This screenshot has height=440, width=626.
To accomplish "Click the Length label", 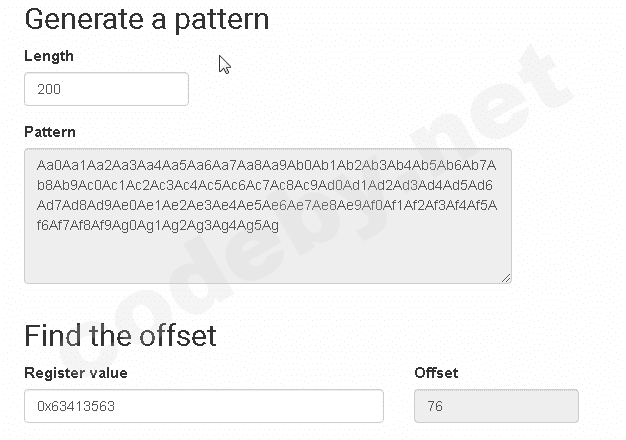I will point(49,56).
